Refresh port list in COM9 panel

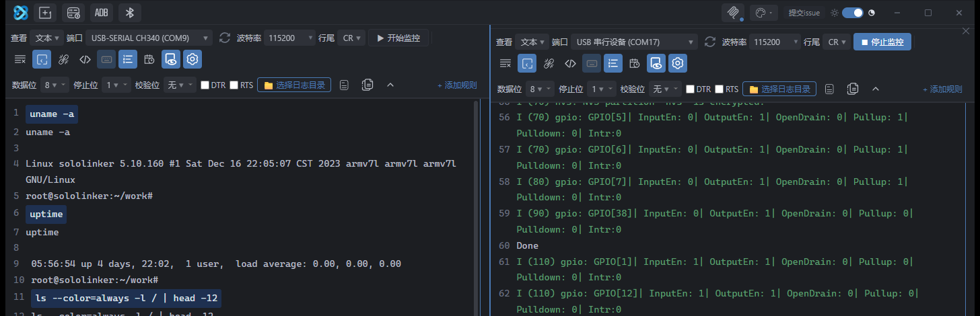click(225, 38)
